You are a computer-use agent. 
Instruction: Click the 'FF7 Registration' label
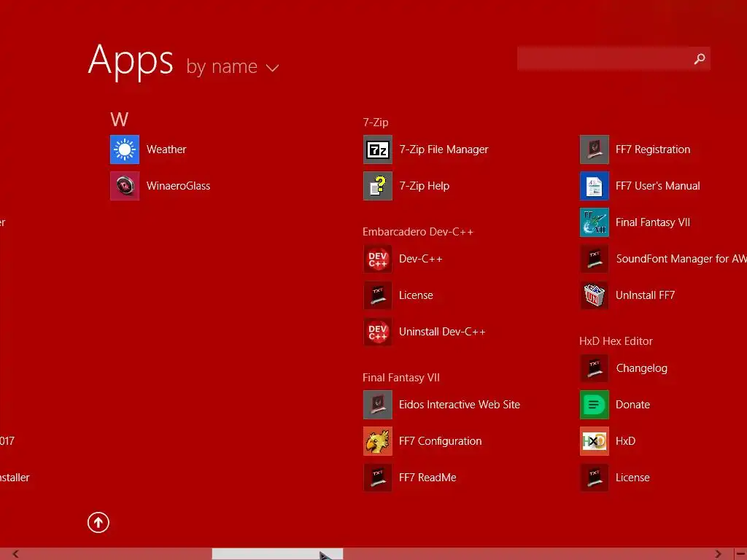[653, 149]
